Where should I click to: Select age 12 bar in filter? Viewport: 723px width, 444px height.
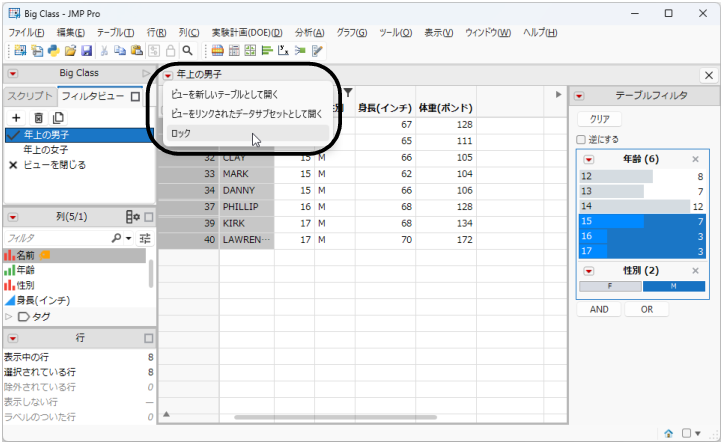641,176
